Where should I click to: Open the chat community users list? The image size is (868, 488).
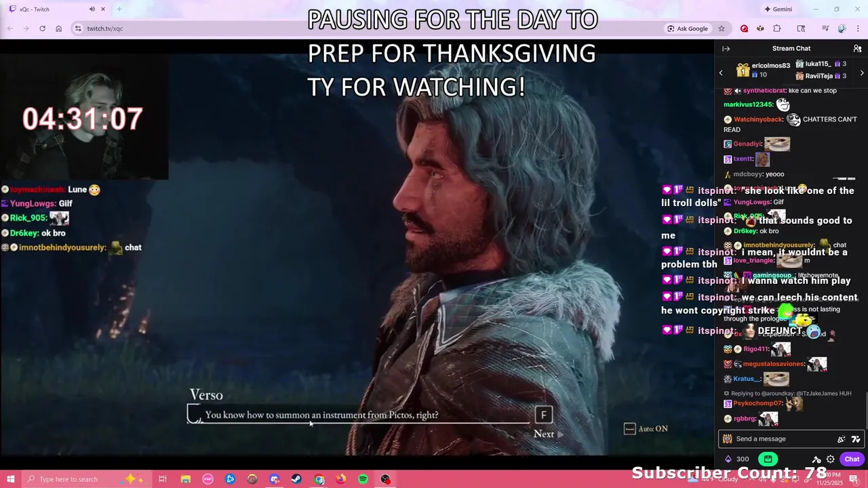[x=857, y=49]
